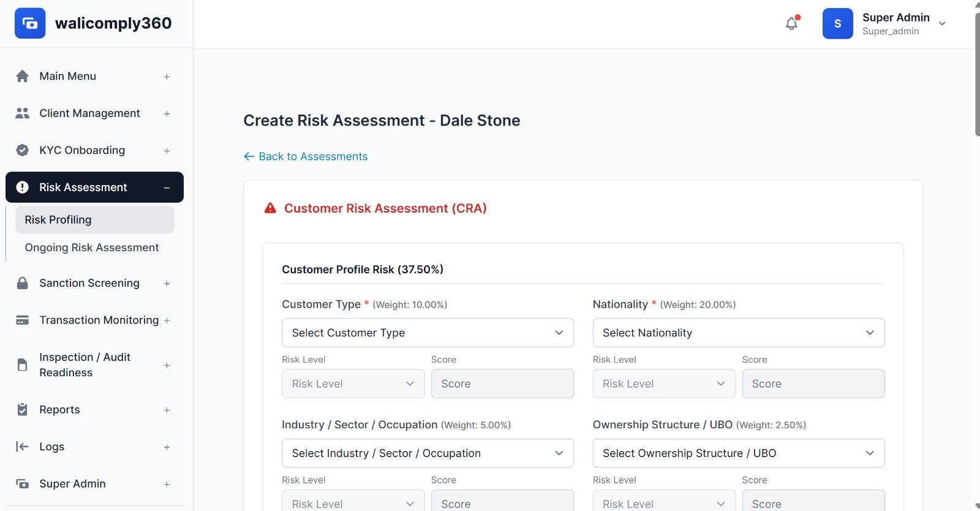Click the Transaction Monitoring card icon
Image resolution: width=980 pixels, height=511 pixels.
[23, 320]
